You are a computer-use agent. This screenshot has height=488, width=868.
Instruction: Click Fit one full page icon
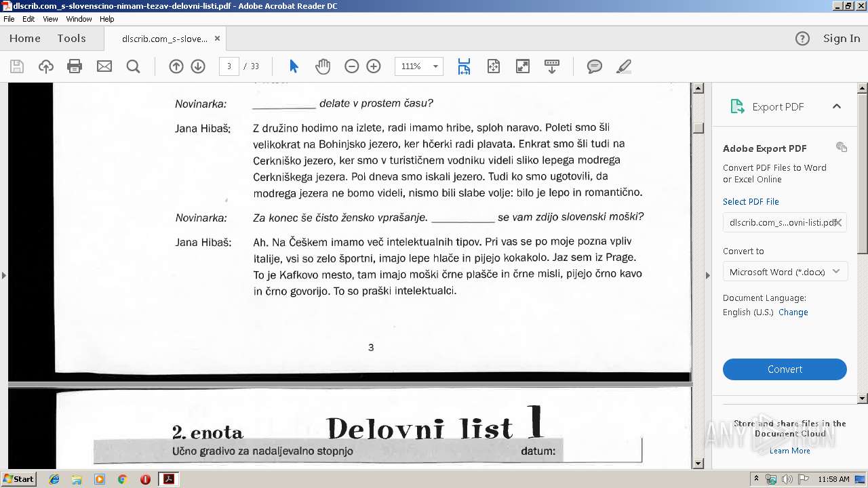494,66
